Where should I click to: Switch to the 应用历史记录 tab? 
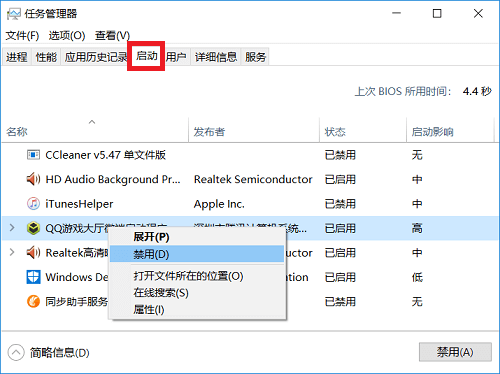pos(96,57)
